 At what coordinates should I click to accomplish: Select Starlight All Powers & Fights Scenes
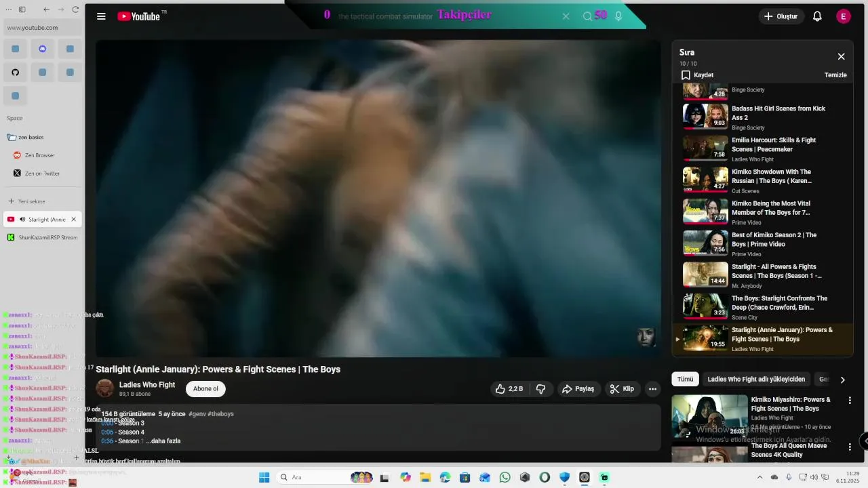point(764,276)
